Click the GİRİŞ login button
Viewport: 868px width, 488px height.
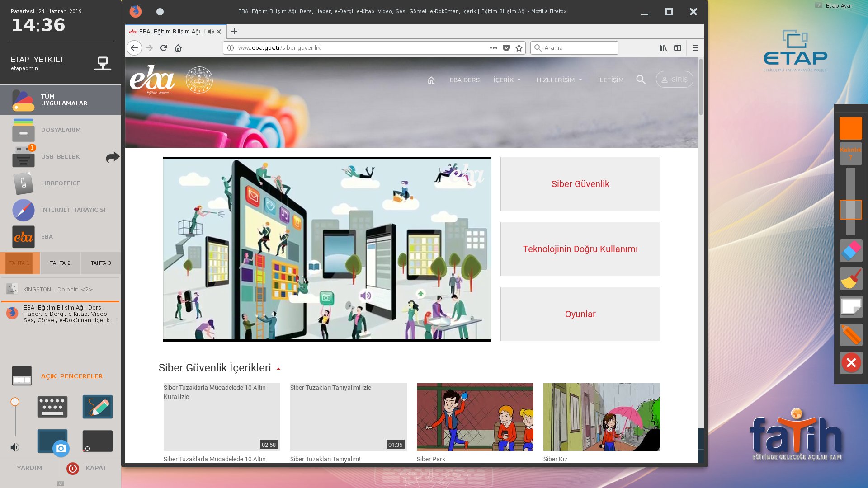[674, 80]
